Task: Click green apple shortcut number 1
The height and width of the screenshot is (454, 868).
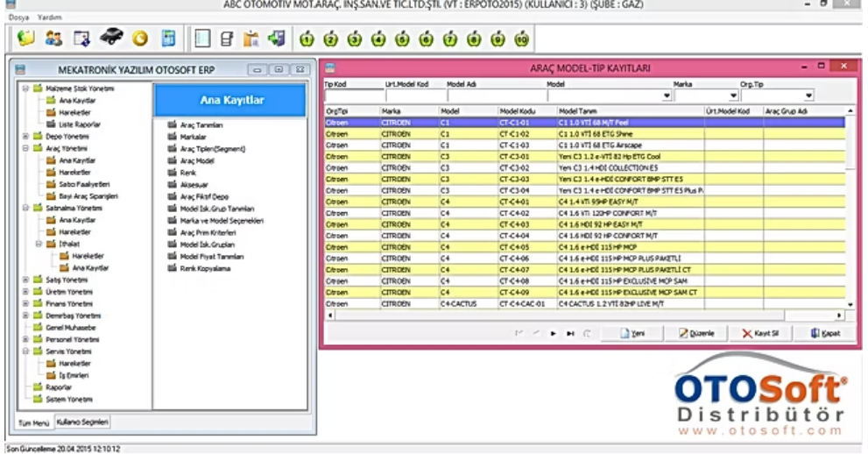Action: pos(307,39)
